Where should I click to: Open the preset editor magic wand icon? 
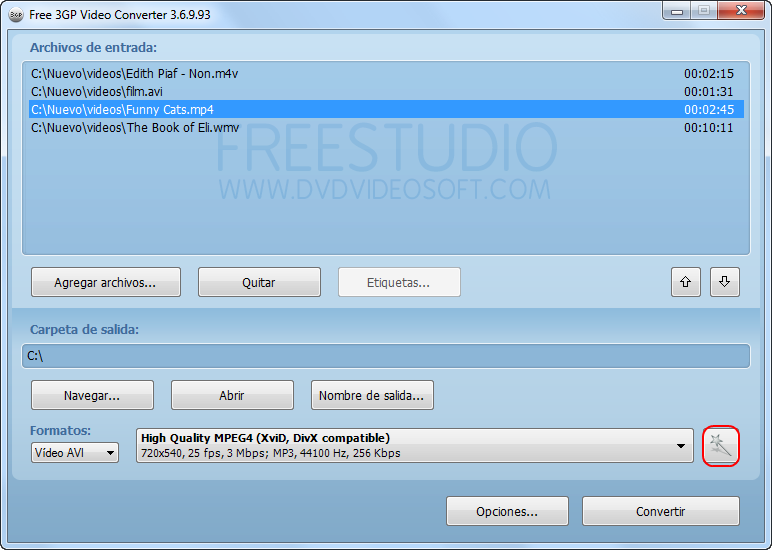(x=720, y=446)
